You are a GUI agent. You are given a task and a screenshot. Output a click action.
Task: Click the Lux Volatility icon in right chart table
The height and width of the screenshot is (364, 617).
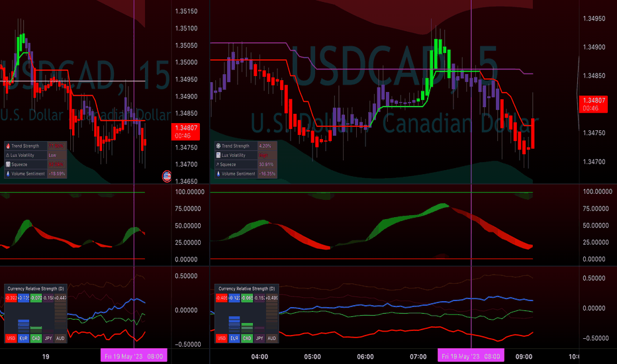pyautogui.click(x=218, y=155)
